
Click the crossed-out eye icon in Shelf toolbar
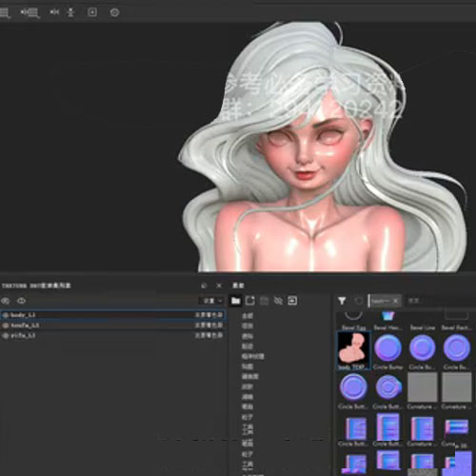(x=278, y=301)
